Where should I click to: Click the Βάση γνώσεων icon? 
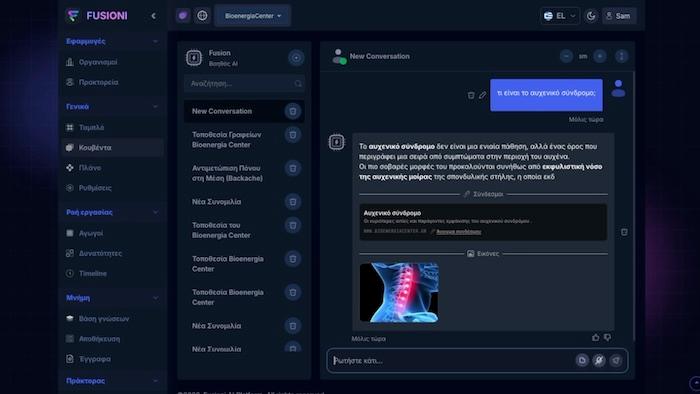(x=70, y=319)
